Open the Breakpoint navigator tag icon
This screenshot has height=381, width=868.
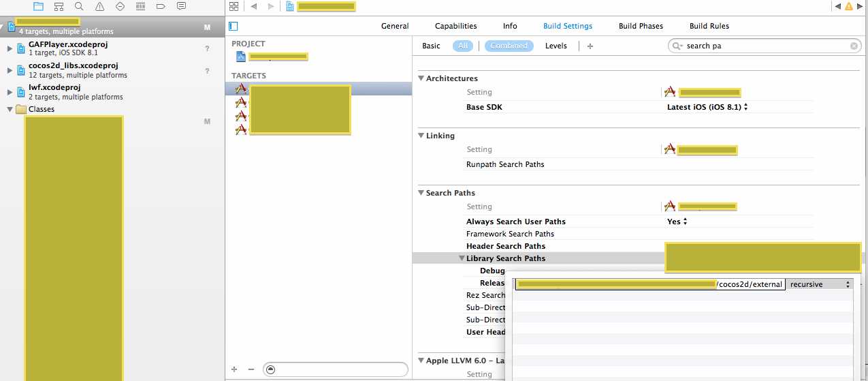click(x=161, y=6)
